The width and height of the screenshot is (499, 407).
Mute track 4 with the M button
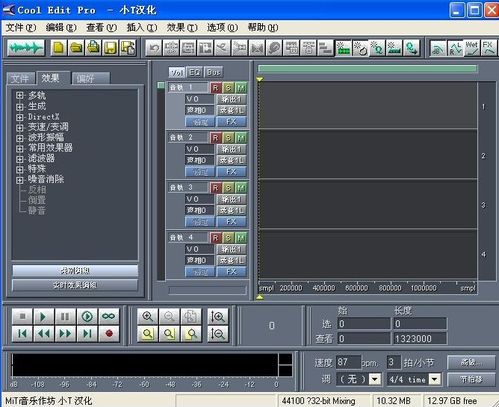click(x=241, y=238)
